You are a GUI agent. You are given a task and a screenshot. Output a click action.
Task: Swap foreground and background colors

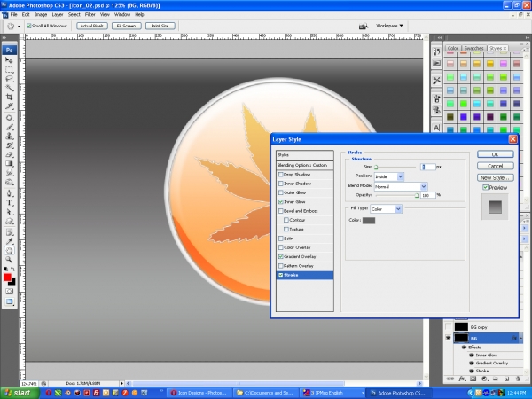coord(13,269)
